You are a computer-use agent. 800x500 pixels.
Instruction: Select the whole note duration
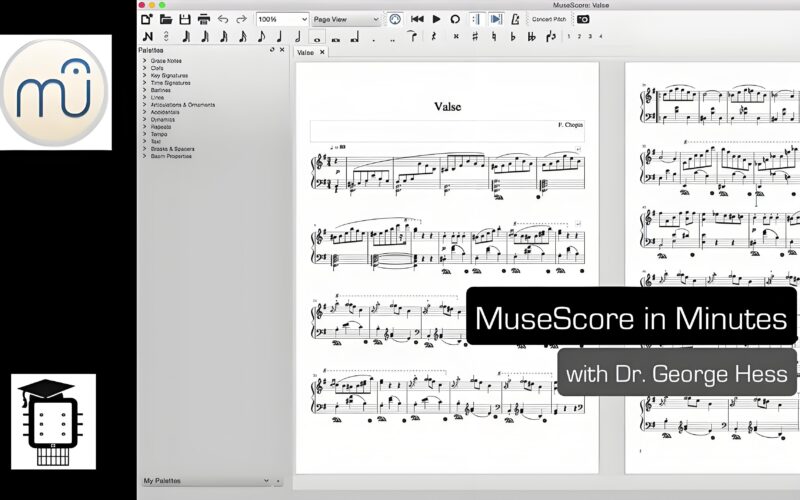(317, 37)
